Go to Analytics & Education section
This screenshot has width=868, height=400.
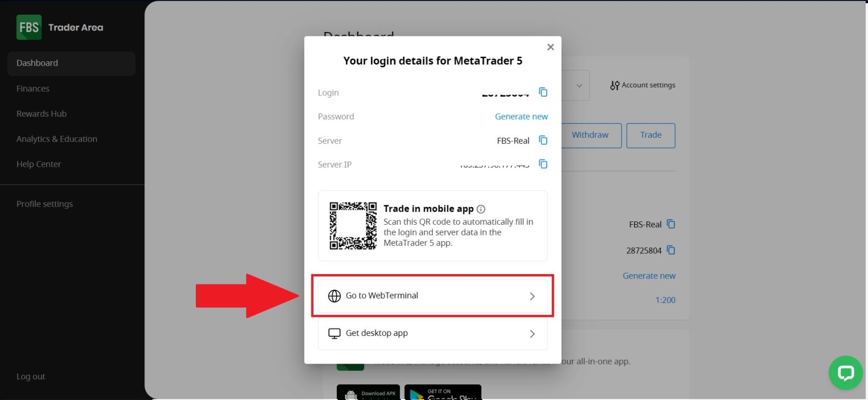coord(57,139)
